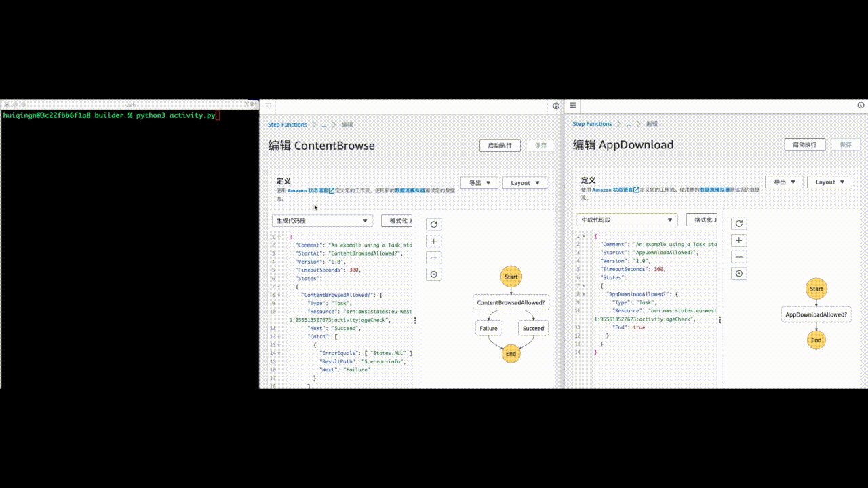Center the AppDownload workflow graph

tap(739, 274)
